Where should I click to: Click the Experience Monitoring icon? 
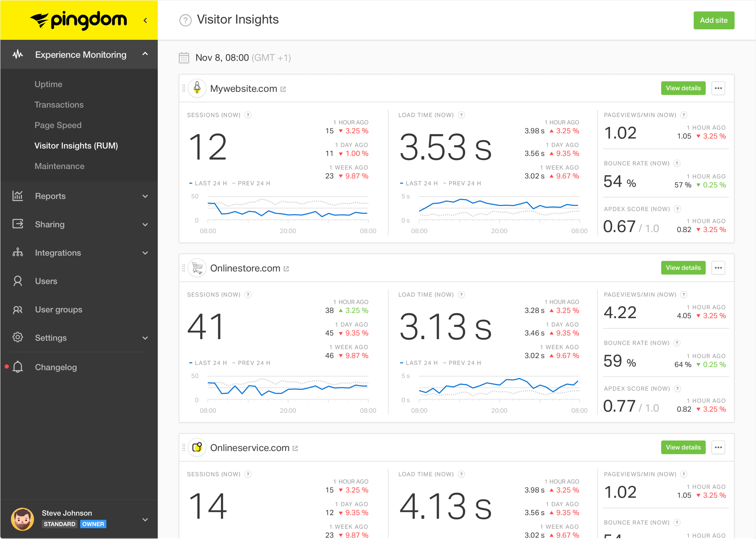click(18, 54)
